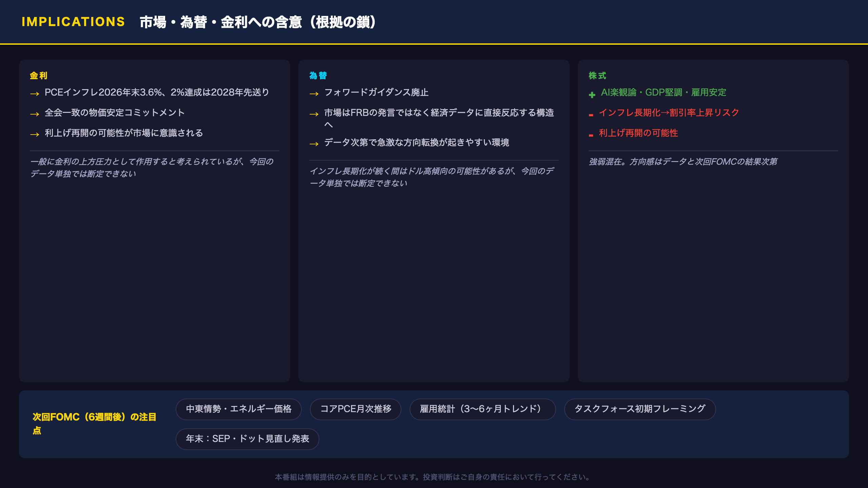This screenshot has height=488, width=868.
Task: Click the red minus before インフレ長期化
Action: (591, 115)
